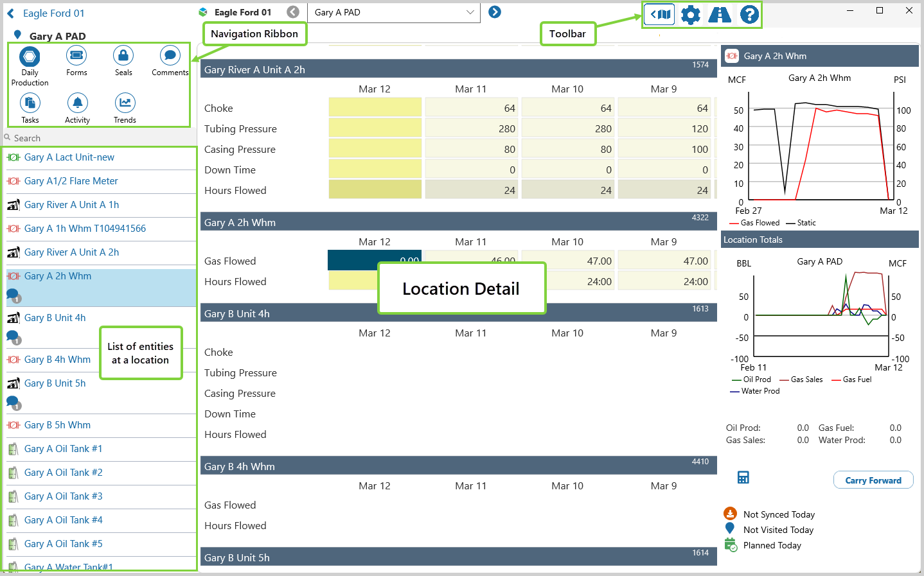Open the help question mark icon
This screenshot has height=576, width=924.
pyautogui.click(x=749, y=14)
